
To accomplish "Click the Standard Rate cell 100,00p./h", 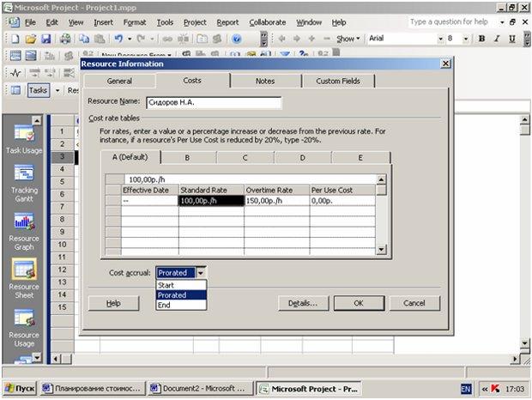I will click(211, 201).
